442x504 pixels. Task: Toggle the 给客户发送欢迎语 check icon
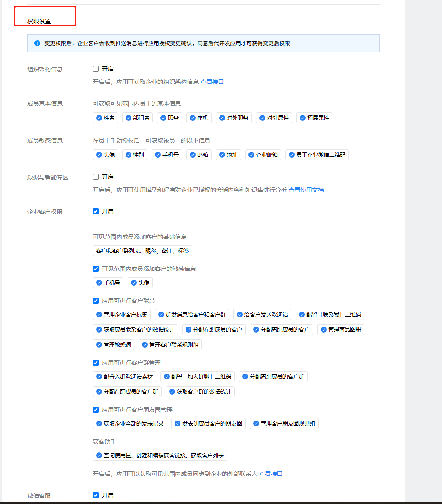(x=240, y=314)
